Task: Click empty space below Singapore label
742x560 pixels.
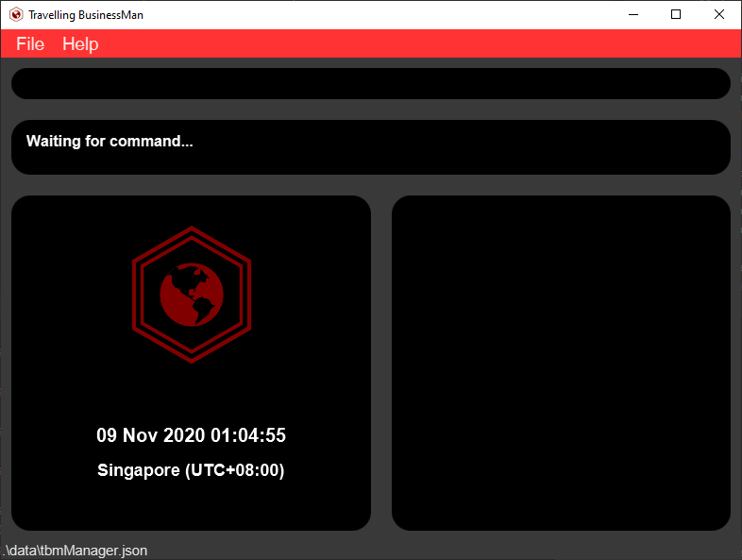Action: tap(191, 505)
